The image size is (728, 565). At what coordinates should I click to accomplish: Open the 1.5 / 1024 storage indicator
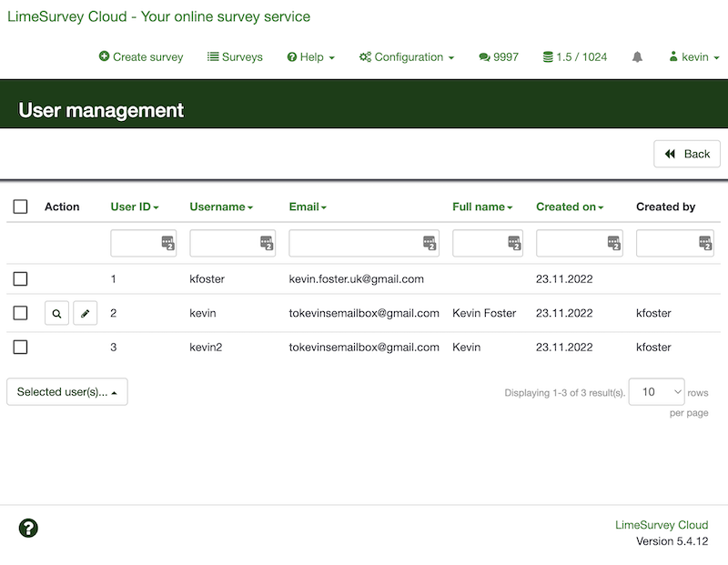pos(574,56)
